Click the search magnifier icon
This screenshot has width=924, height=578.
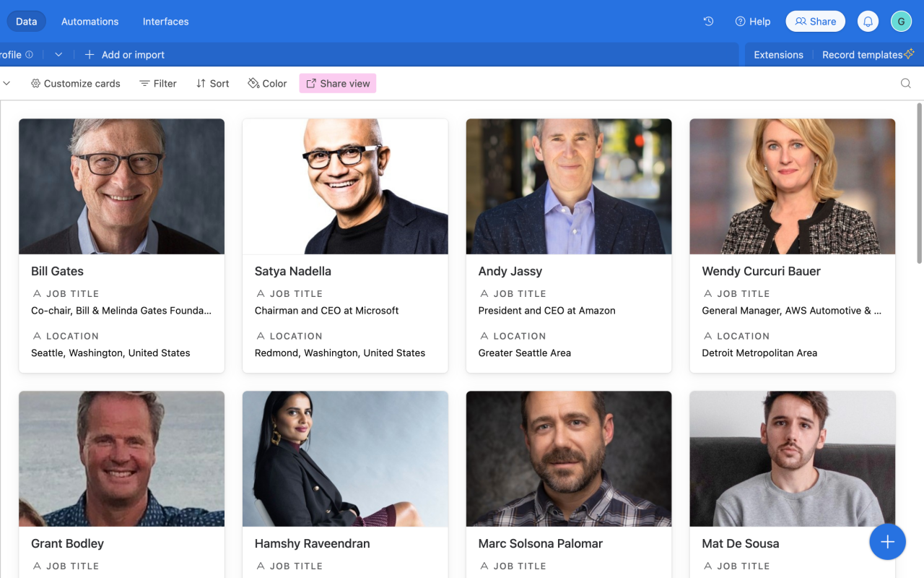pyautogui.click(x=905, y=84)
